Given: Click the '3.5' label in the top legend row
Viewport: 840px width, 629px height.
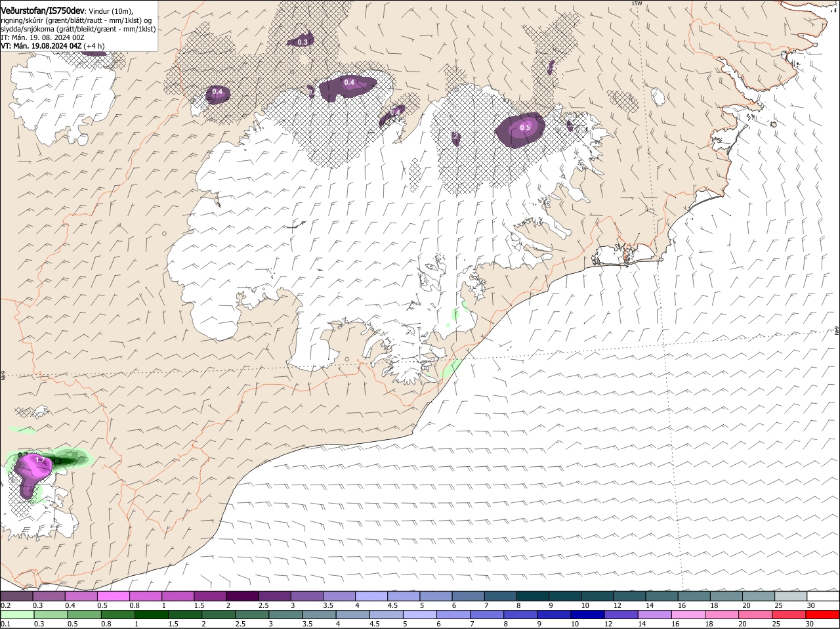Looking at the screenshot, I should (x=329, y=605).
